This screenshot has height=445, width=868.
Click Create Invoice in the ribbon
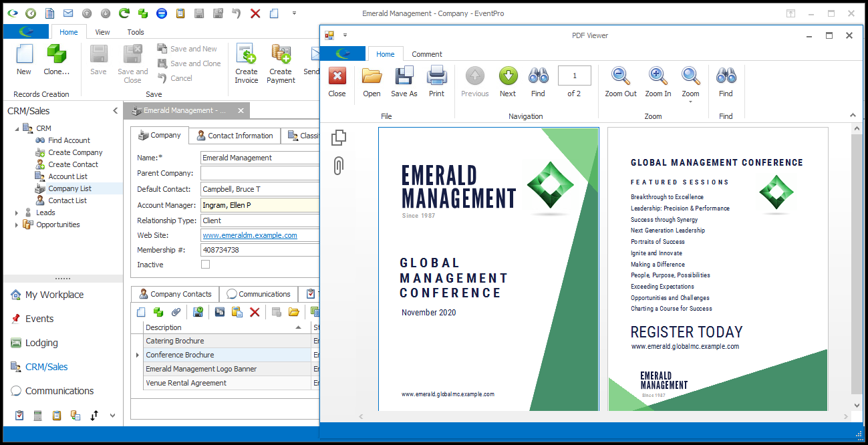[x=247, y=63]
